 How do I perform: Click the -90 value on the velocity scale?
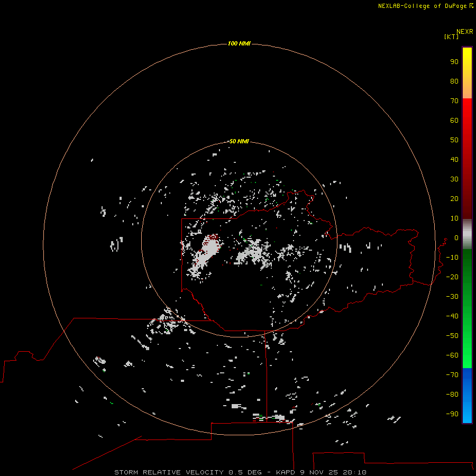point(452,414)
